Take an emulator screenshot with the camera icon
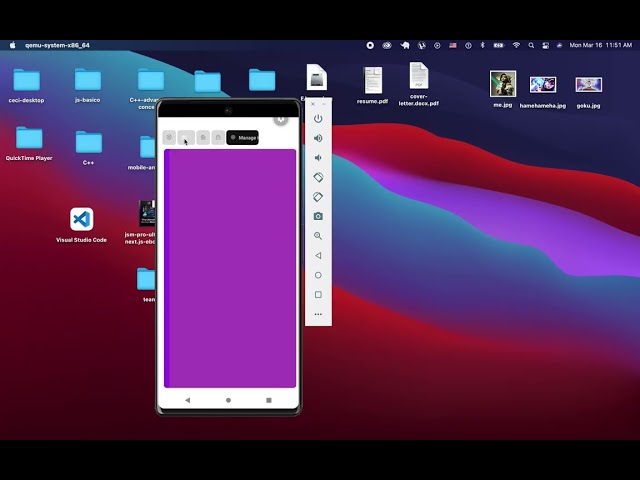Image resolution: width=640 pixels, height=480 pixels. [318, 216]
